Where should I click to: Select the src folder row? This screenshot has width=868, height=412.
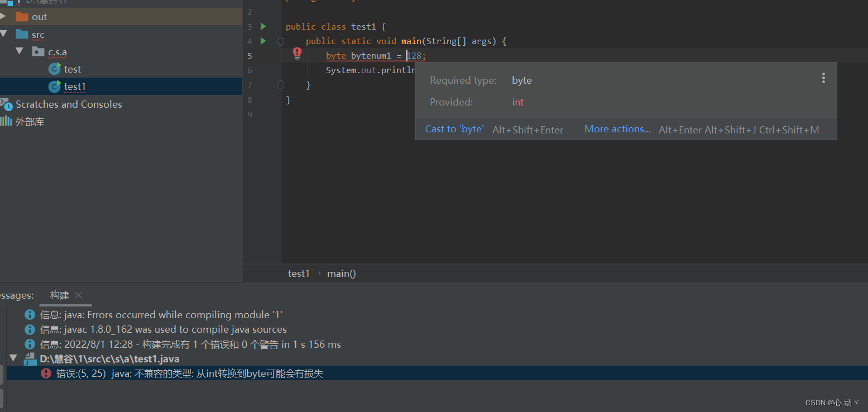click(x=121, y=35)
